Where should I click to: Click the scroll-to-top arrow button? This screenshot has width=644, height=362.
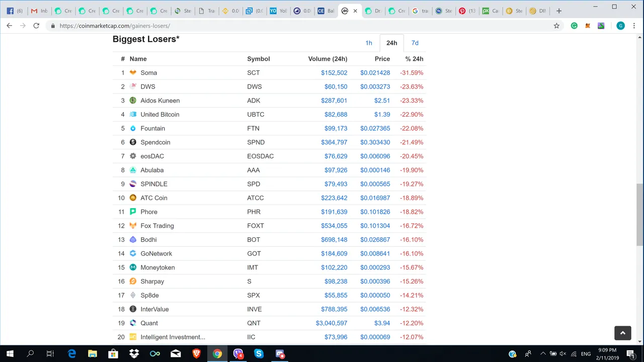pyautogui.click(x=622, y=333)
